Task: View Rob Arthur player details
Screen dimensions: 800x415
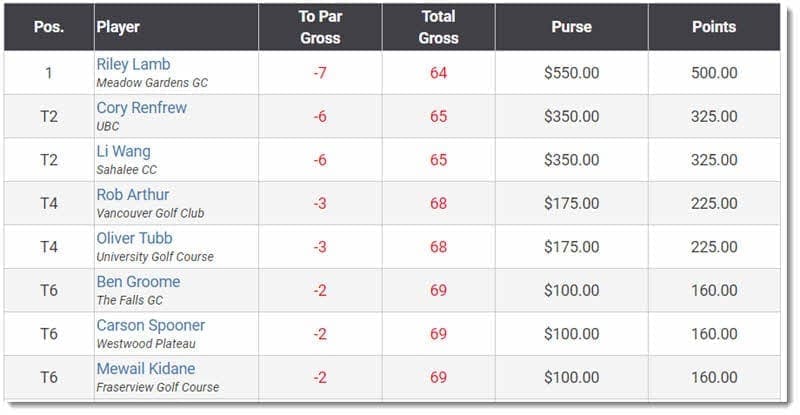Action: pyautogui.click(x=133, y=194)
